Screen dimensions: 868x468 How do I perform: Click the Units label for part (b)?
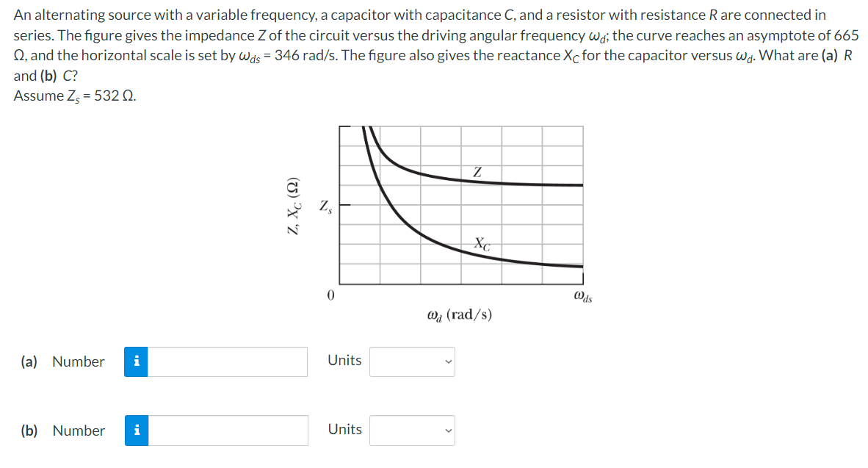[x=344, y=429]
